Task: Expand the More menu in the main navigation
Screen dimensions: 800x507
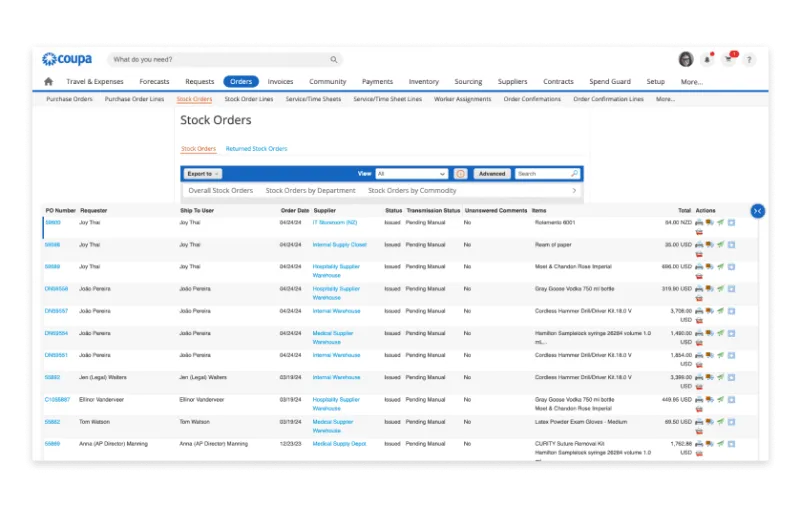Action: [x=691, y=82]
